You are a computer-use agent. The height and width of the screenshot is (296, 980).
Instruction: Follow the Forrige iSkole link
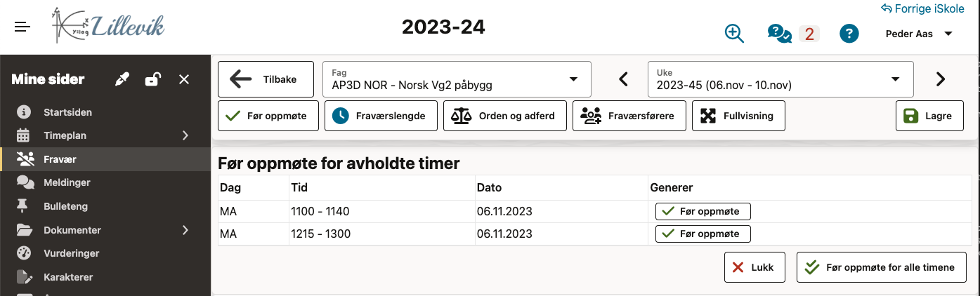tap(923, 8)
